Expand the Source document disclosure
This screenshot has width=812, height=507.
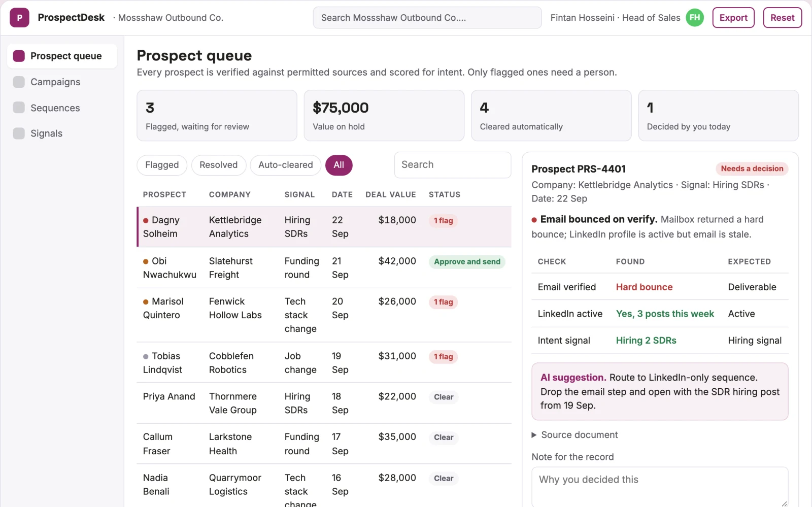pyautogui.click(x=574, y=435)
